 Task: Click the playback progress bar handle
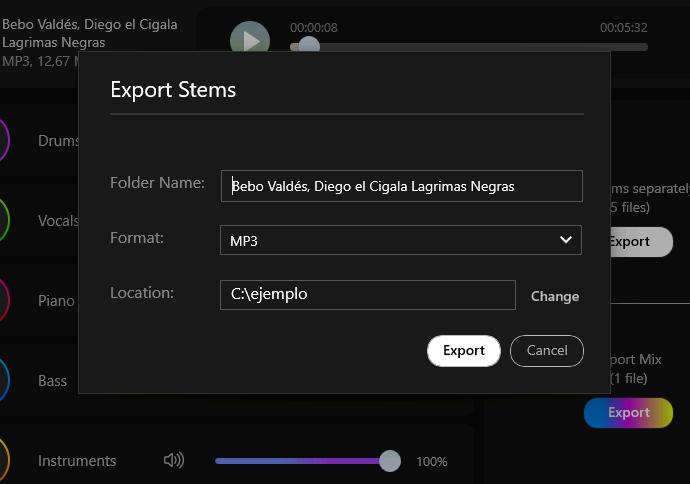click(x=309, y=45)
